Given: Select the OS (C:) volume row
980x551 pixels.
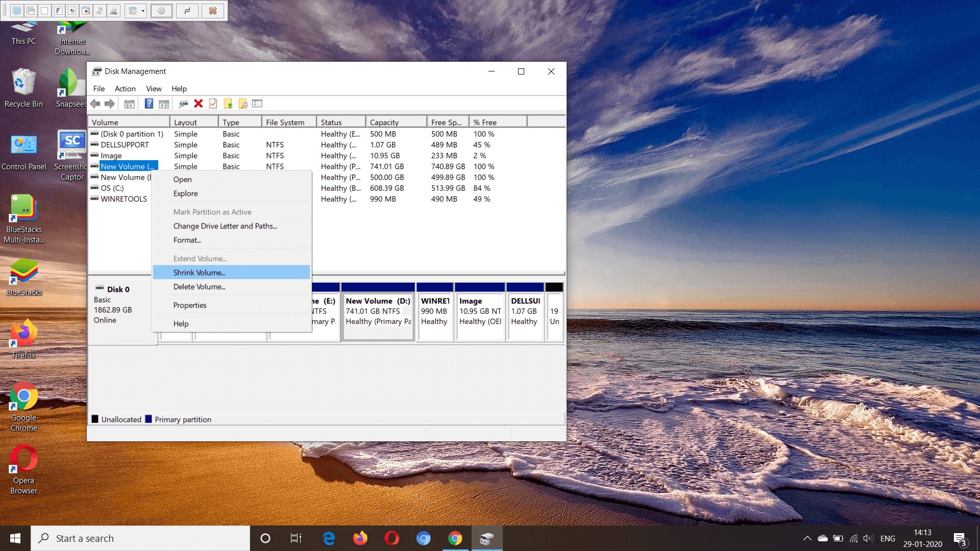Looking at the screenshot, I should pos(112,188).
